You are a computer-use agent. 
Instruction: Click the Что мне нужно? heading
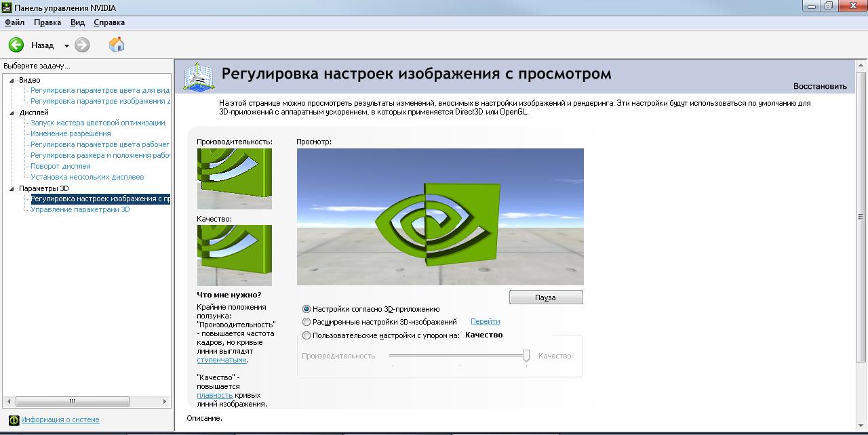click(229, 295)
